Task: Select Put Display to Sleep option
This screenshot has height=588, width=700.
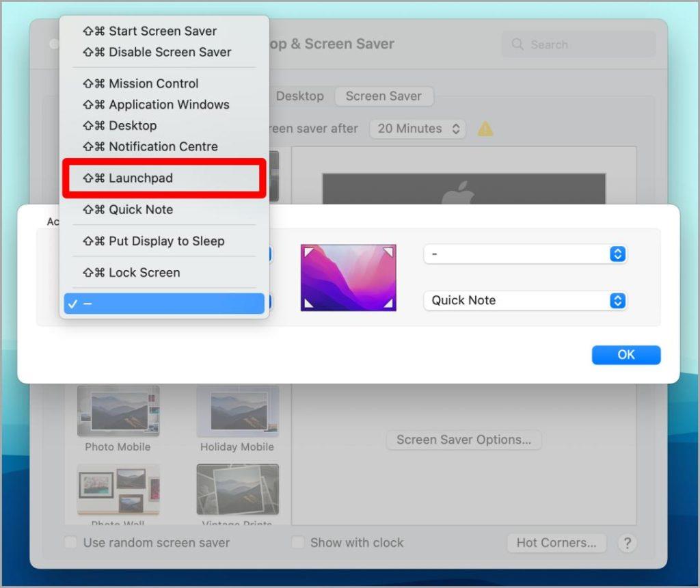Action: 164,241
